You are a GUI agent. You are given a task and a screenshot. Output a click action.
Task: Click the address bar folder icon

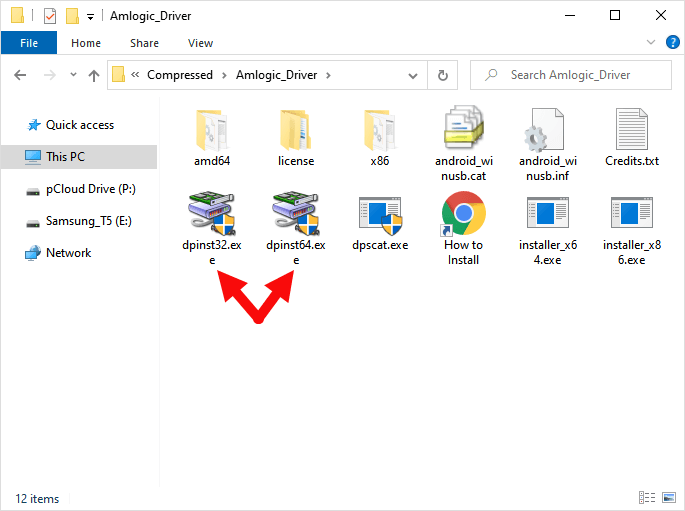118,75
